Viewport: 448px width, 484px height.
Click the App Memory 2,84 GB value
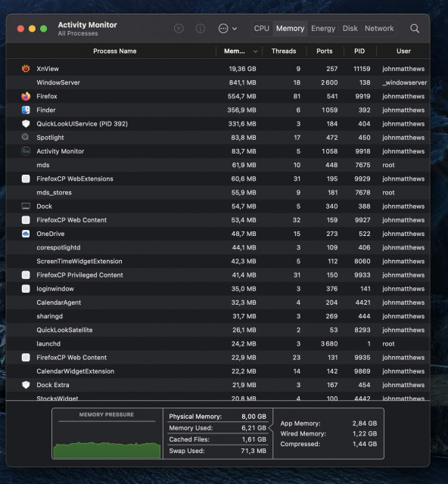(365, 423)
